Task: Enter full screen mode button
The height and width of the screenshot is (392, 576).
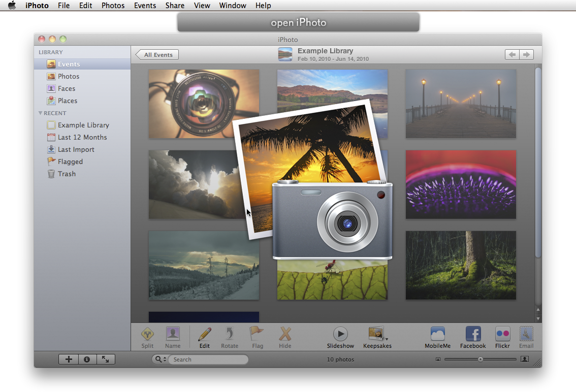Action: (106, 360)
